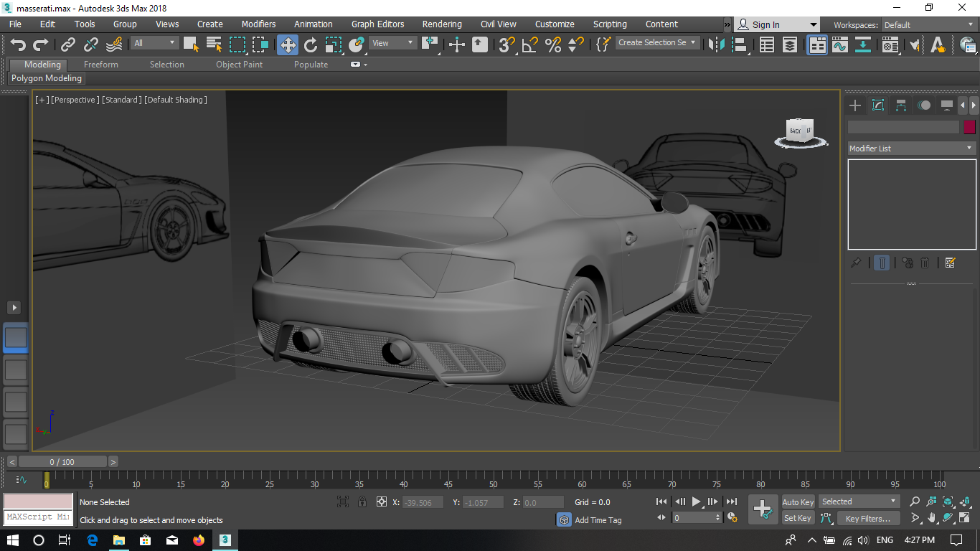Viewport: 980px width, 551px height.
Task: Open the Rendering menu
Action: click(x=442, y=24)
